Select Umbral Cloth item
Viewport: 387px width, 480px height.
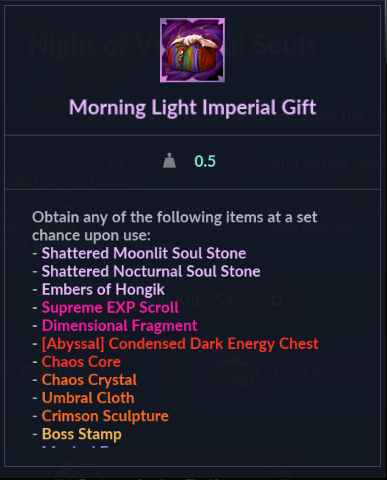(x=88, y=398)
